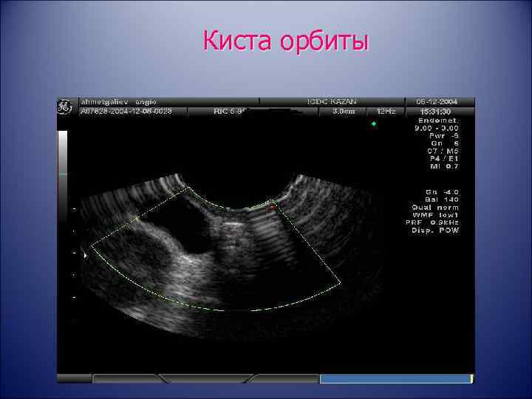Click the 'Endomet.' preset label
This screenshot has width=532, height=399.
tap(438, 120)
